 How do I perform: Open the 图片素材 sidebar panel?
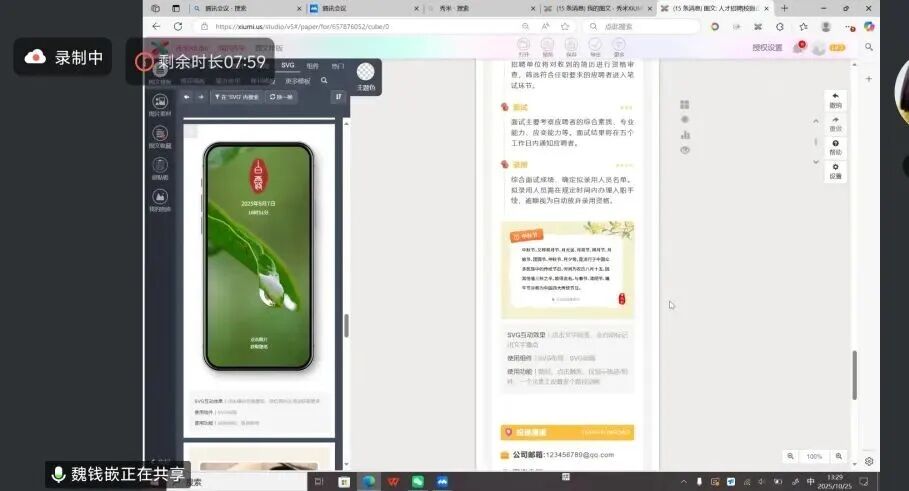tap(159, 104)
